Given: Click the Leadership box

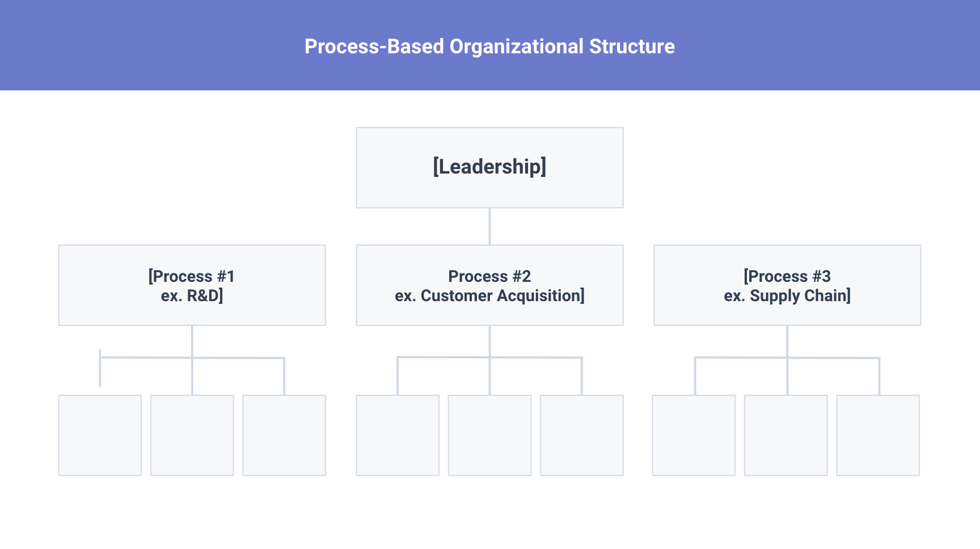Looking at the screenshot, I should point(489,167).
